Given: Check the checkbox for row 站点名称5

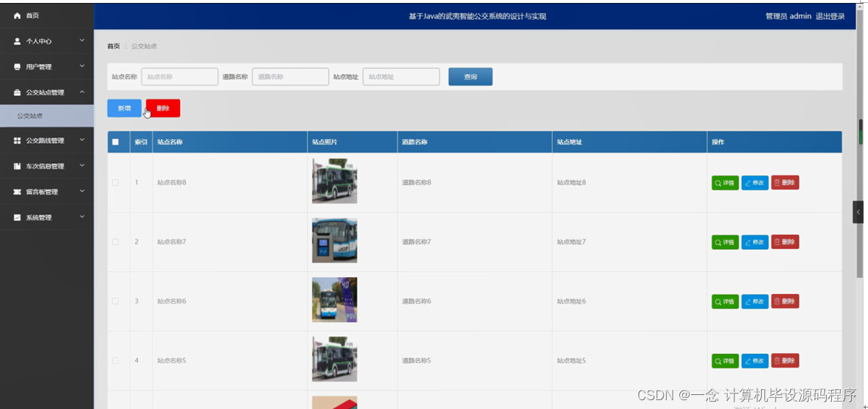Looking at the screenshot, I should 115,360.
